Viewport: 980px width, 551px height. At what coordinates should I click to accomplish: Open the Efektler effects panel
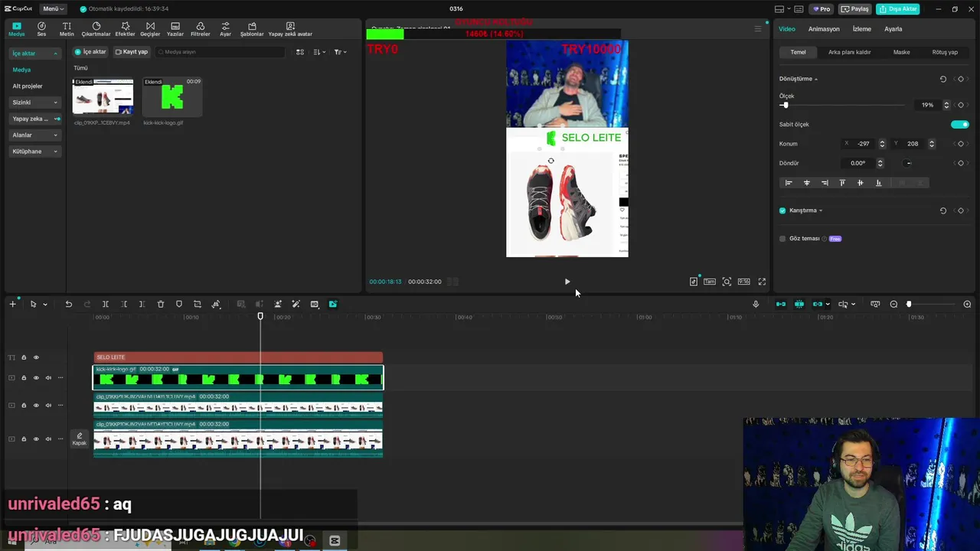(x=125, y=29)
